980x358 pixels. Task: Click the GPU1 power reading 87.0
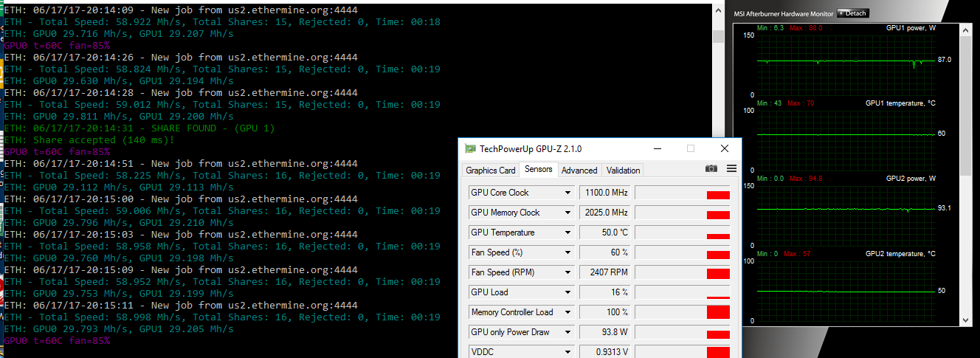pos(945,59)
